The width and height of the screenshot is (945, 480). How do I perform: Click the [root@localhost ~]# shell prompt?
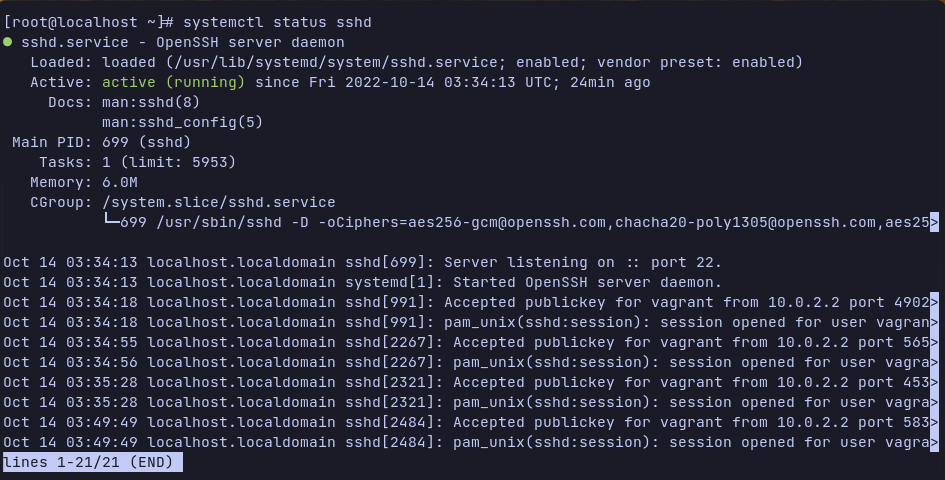pos(90,22)
